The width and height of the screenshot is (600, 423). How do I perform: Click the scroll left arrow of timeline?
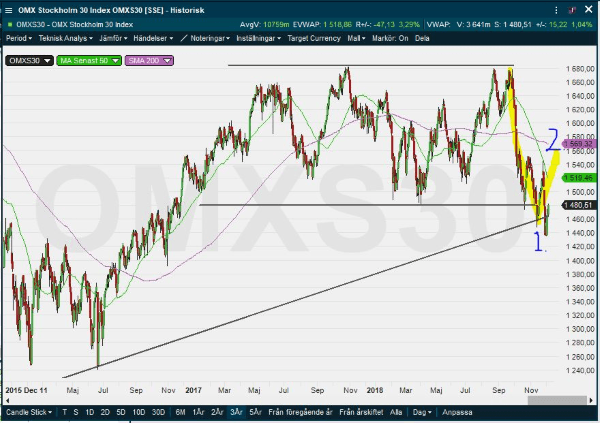coord(8,400)
